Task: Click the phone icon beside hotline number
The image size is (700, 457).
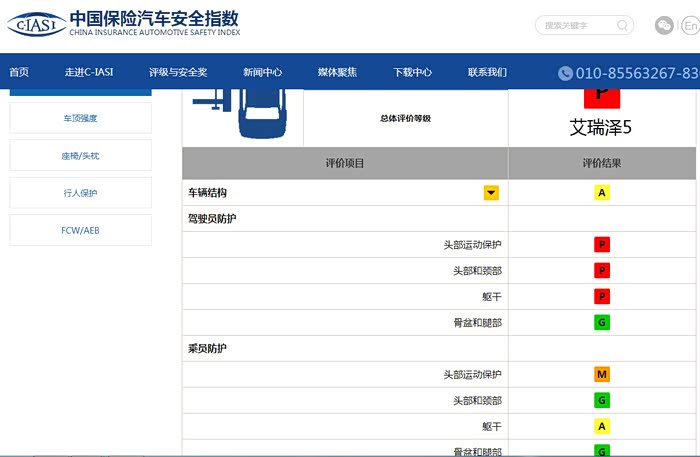Action: 565,73
